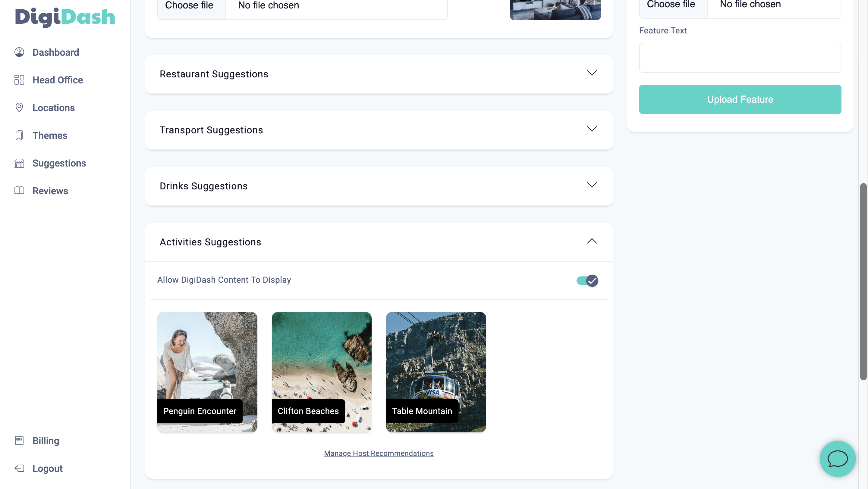This screenshot has width=868, height=489.
Task: Click inside the Feature Text field
Action: click(x=740, y=58)
